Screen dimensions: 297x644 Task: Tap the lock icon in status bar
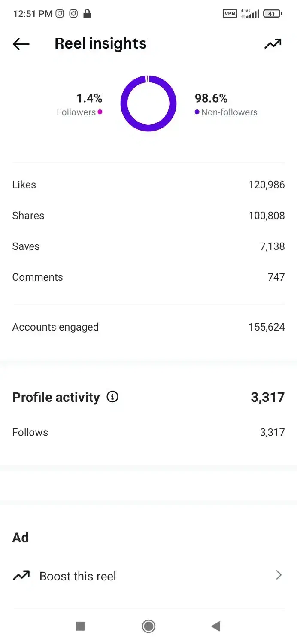coord(87,14)
